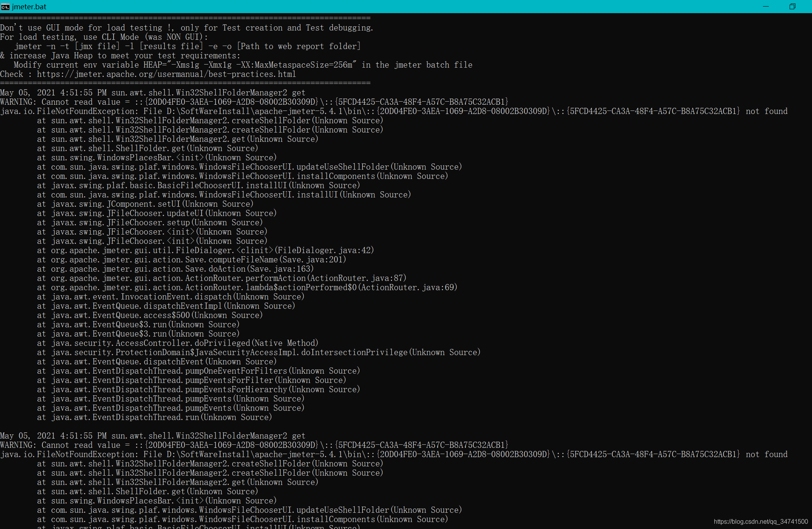Minimize the jmeter.bat console window
Image resolution: width=812 pixels, height=529 pixels.
coord(766,7)
